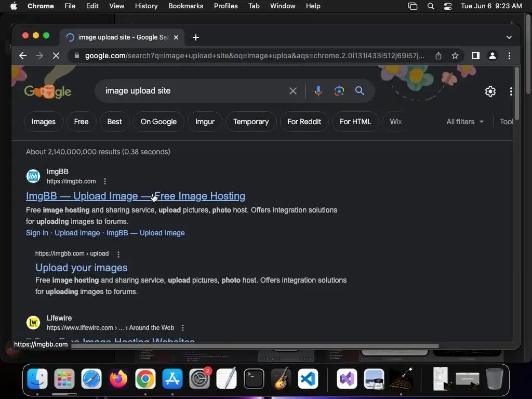Screen dimensions: 532x399
Task: Open Visual Studio Code from the Dock
Action: click(308, 379)
